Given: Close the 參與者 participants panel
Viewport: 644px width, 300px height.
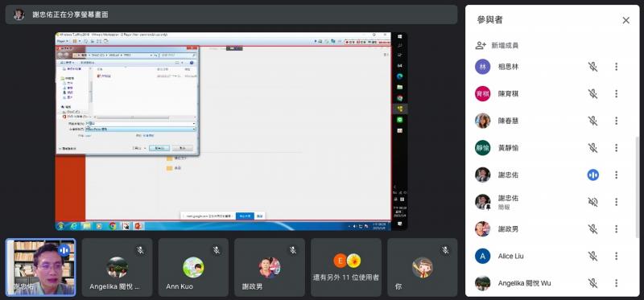Looking at the screenshot, I should click(625, 20).
